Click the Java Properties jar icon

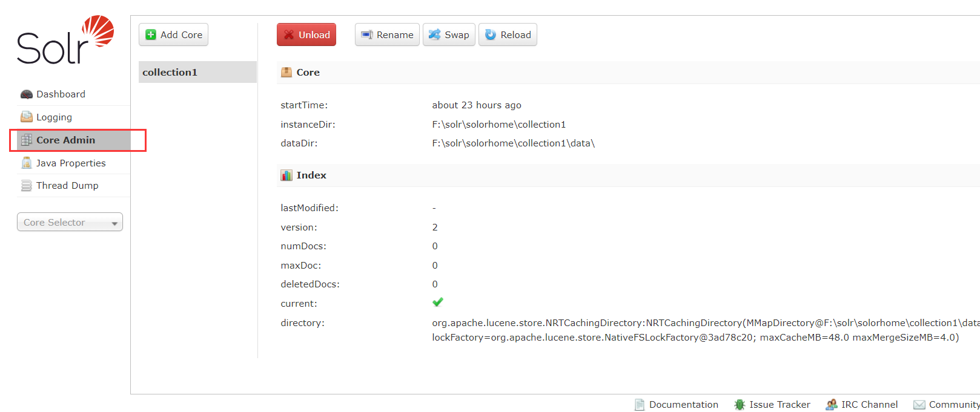coord(27,163)
